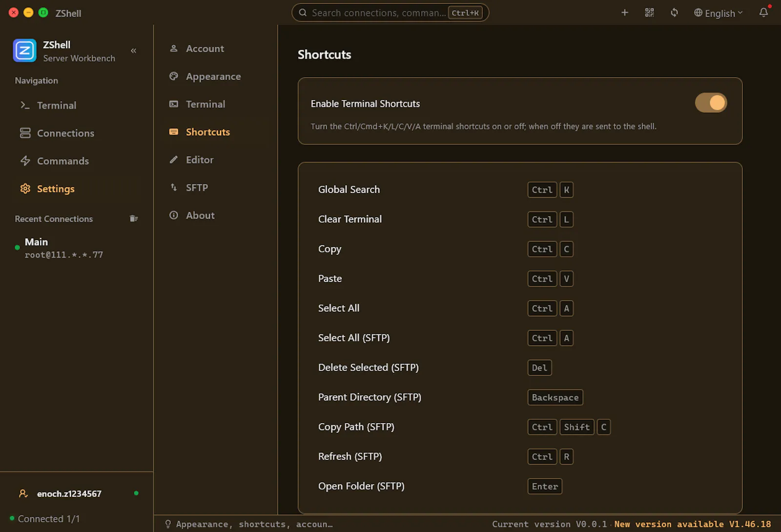This screenshot has width=781, height=532.
Task: Click the Ctrl Shift C binding in the Copy Path row
Action: coord(569,427)
